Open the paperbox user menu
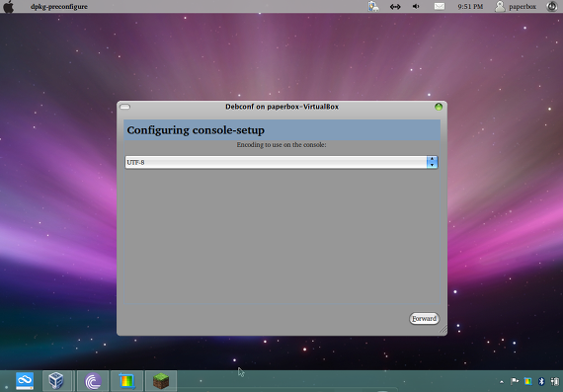 516,7
